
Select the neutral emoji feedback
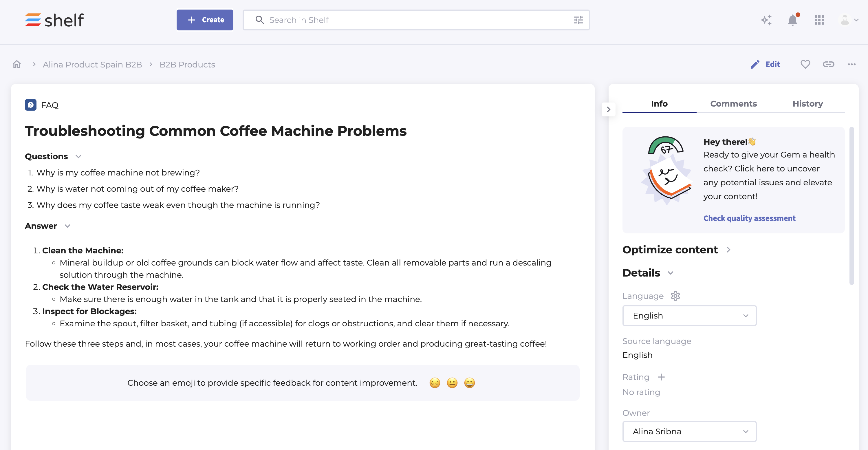point(452,383)
